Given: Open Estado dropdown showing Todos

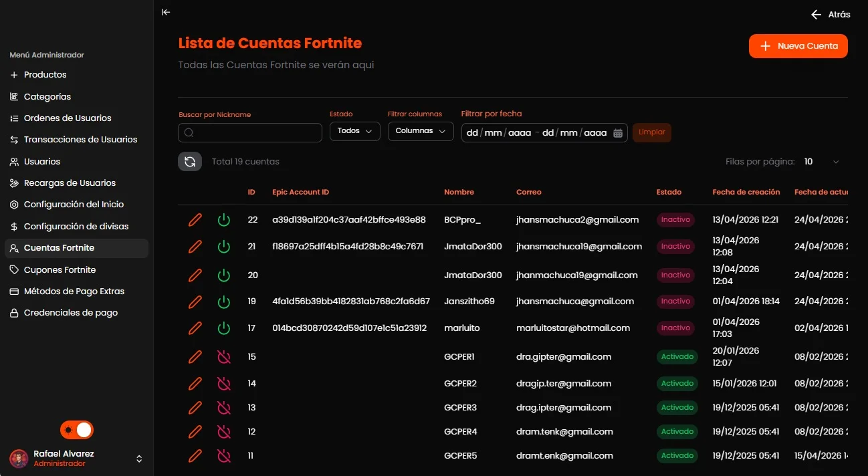Looking at the screenshot, I should 354,131.
